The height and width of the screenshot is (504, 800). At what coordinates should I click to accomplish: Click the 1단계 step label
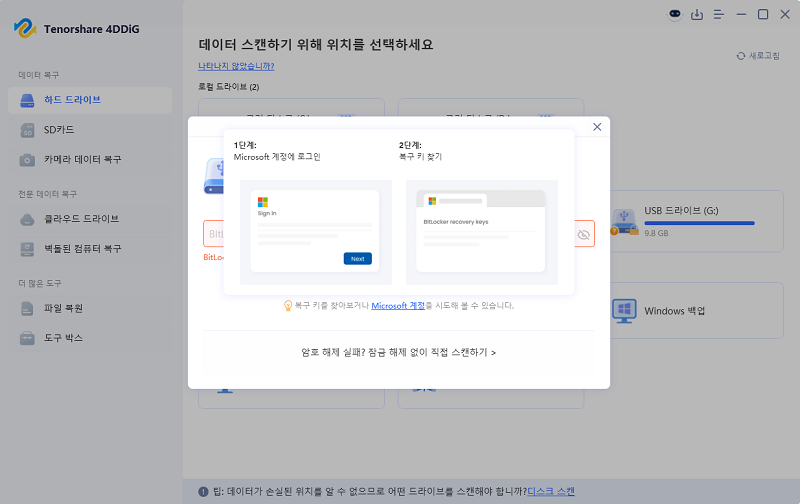[245, 145]
